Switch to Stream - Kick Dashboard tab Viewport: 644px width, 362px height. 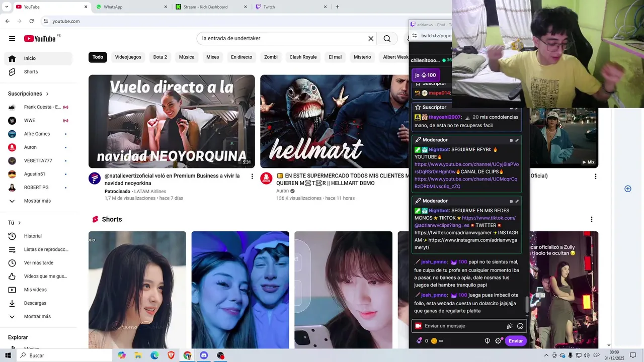click(211, 7)
